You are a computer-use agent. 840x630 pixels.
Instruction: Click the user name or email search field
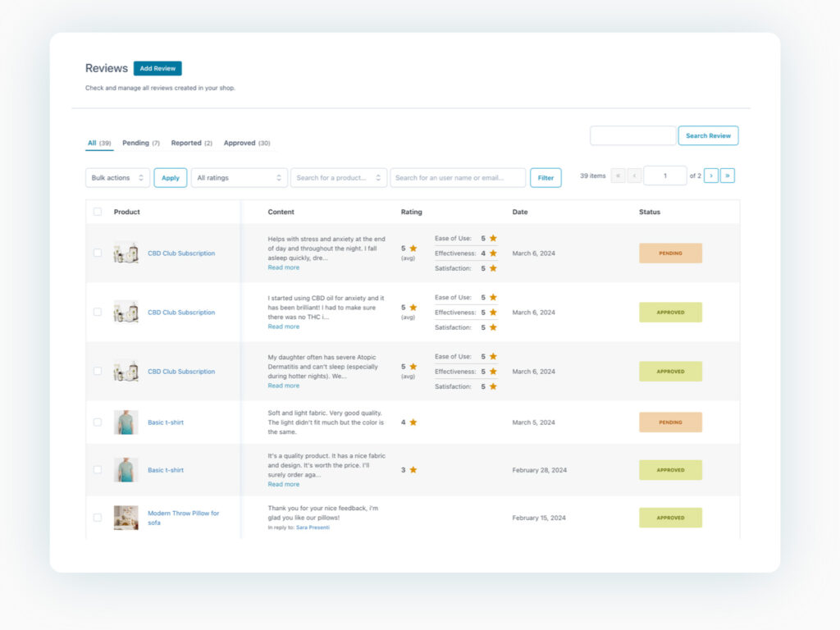tap(458, 178)
